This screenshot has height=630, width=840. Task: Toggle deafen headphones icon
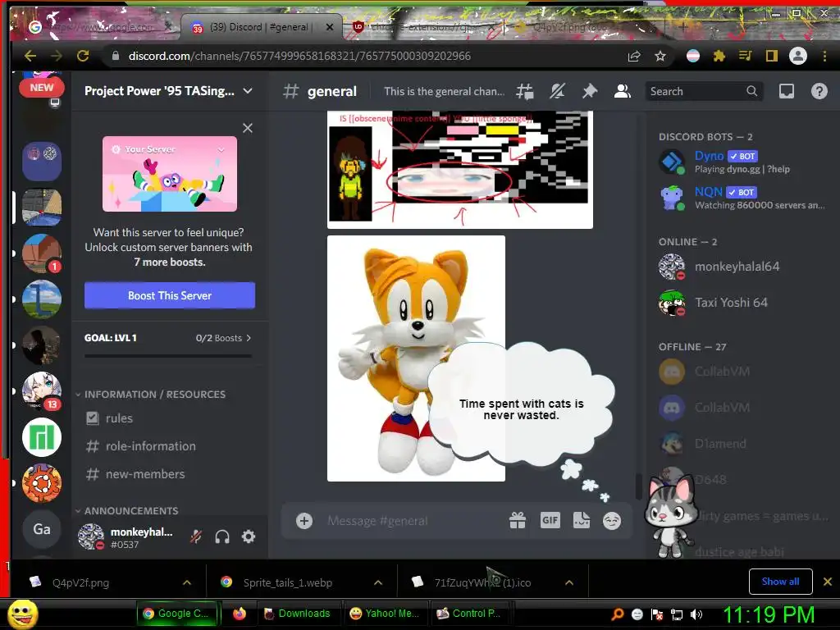click(x=222, y=536)
